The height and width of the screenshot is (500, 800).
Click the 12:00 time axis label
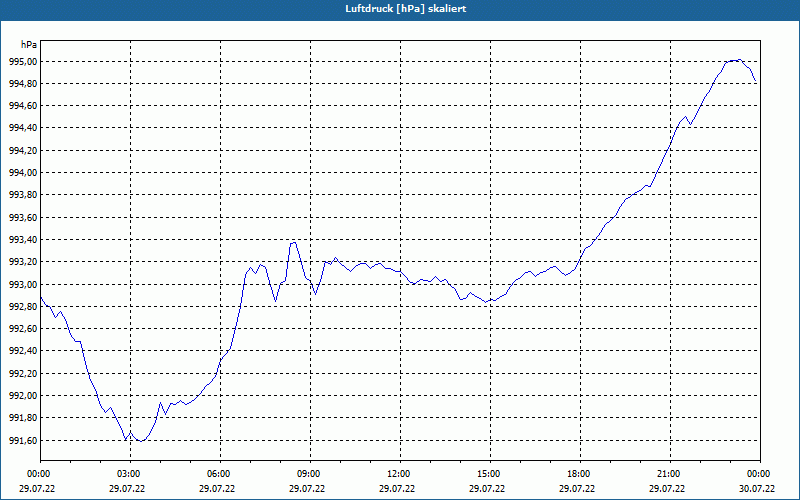pos(400,474)
